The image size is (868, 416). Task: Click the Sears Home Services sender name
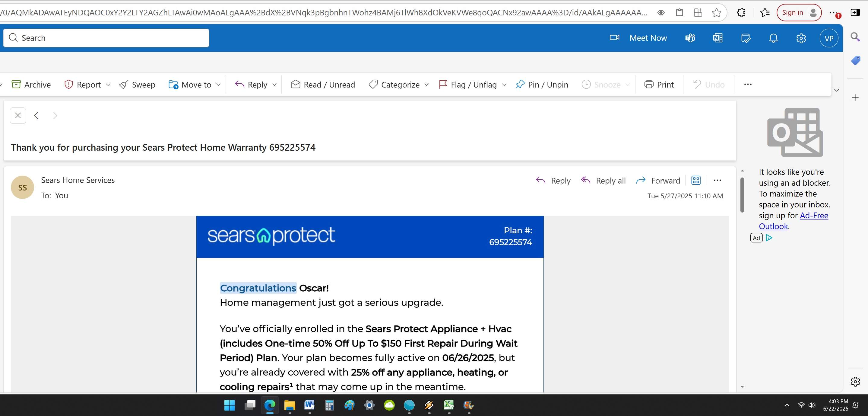pyautogui.click(x=78, y=180)
